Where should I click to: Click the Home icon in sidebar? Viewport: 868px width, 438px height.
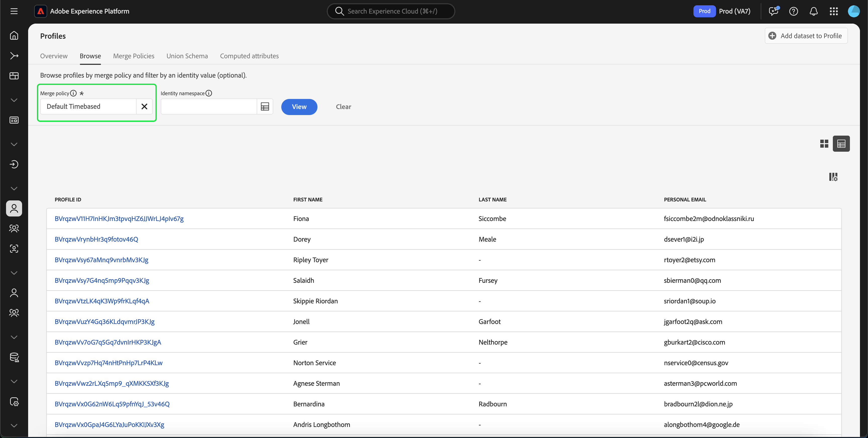(14, 35)
